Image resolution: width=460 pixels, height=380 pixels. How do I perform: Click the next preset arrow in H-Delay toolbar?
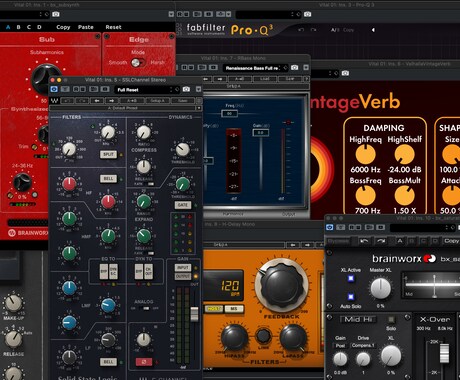pyautogui.click(x=307, y=245)
